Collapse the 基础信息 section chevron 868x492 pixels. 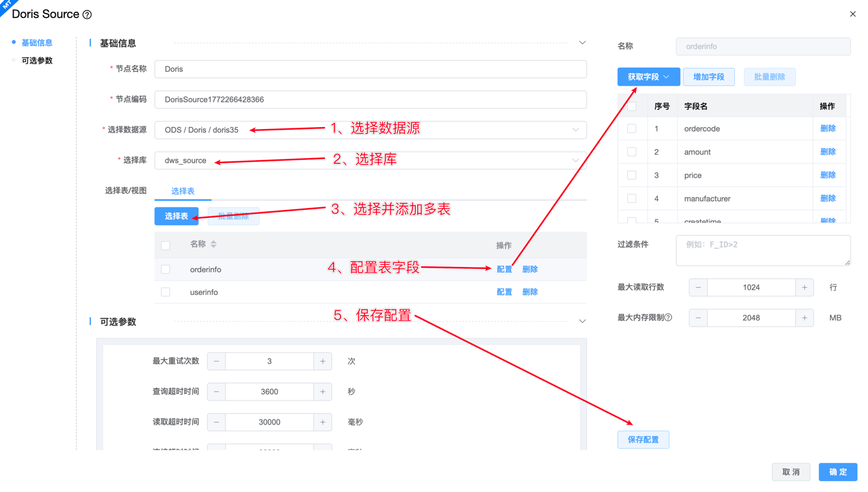(x=582, y=43)
